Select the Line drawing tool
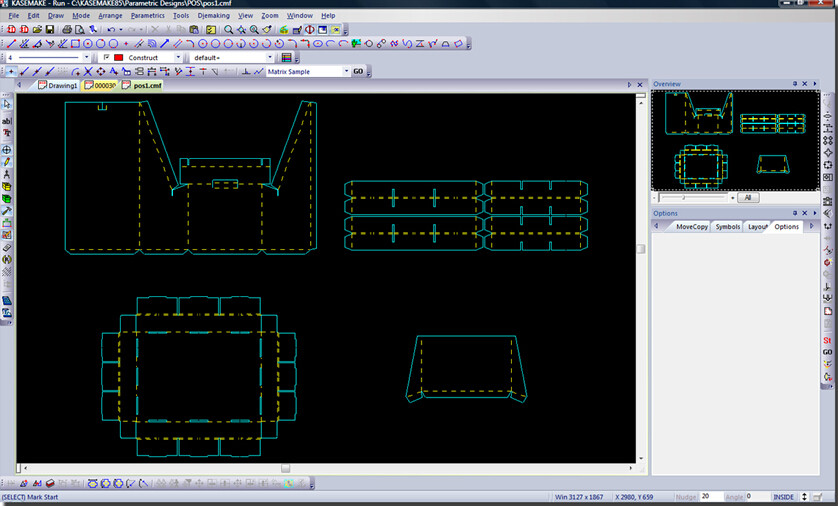This screenshot has width=838, height=506. pyautogui.click(x=11, y=43)
